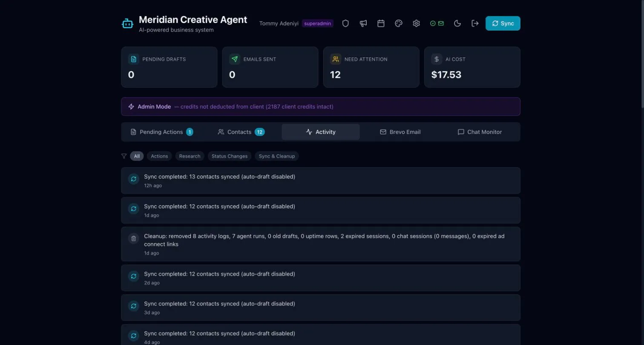644x345 pixels.
Task: Open the palette theme icon
Action: click(x=399, y=23)
